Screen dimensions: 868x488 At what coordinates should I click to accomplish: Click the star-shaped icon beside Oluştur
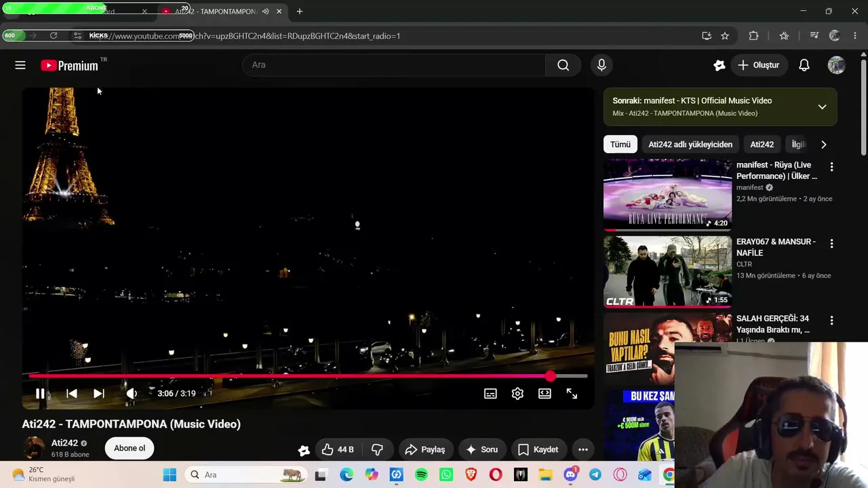coord(719,65)
